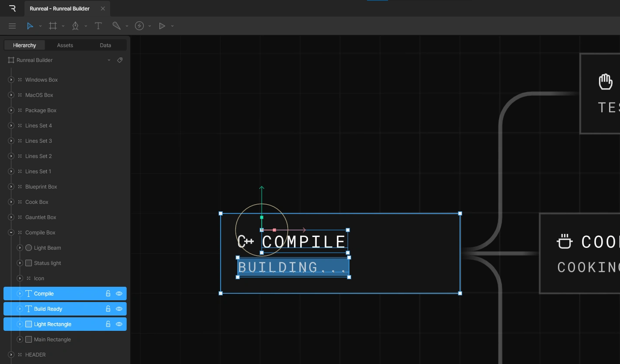
Task: Hide the Light Rectangle layer
Action: tap(119, 324)
